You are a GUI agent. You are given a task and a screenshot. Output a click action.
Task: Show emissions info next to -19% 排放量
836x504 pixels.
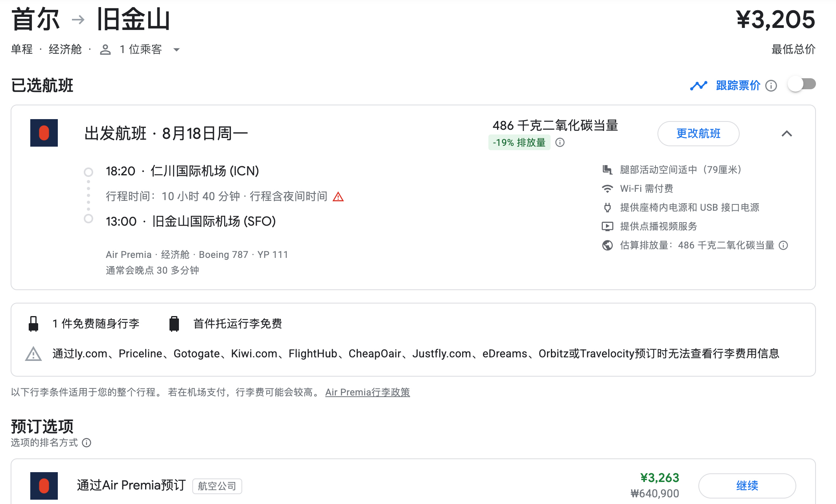pos(560,142)
